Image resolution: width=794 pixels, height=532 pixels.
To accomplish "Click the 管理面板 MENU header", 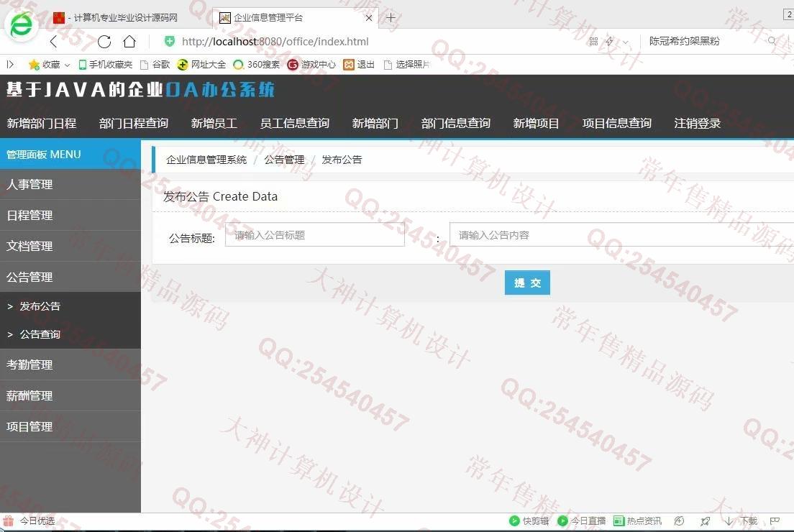I will (x=70, y=155).
